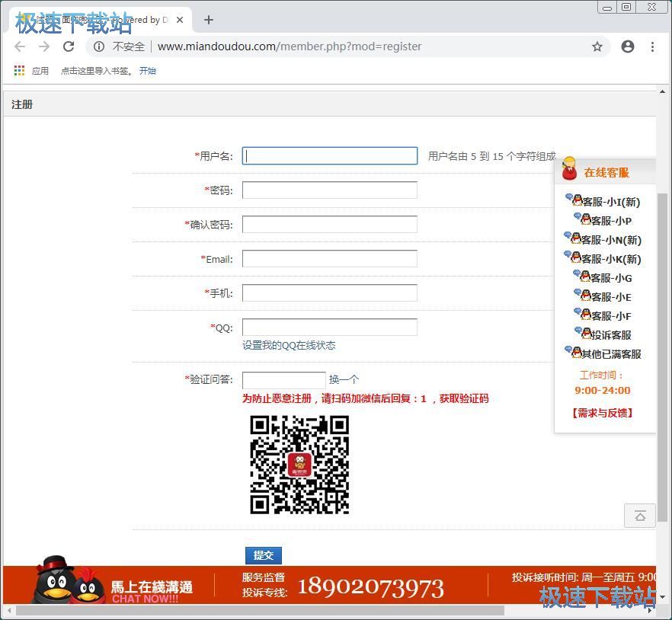Image resolution: width=672 pixels, height=620 pixels.
Task: Open the Chrome three-dot menu
Action: tap(652, 46)
